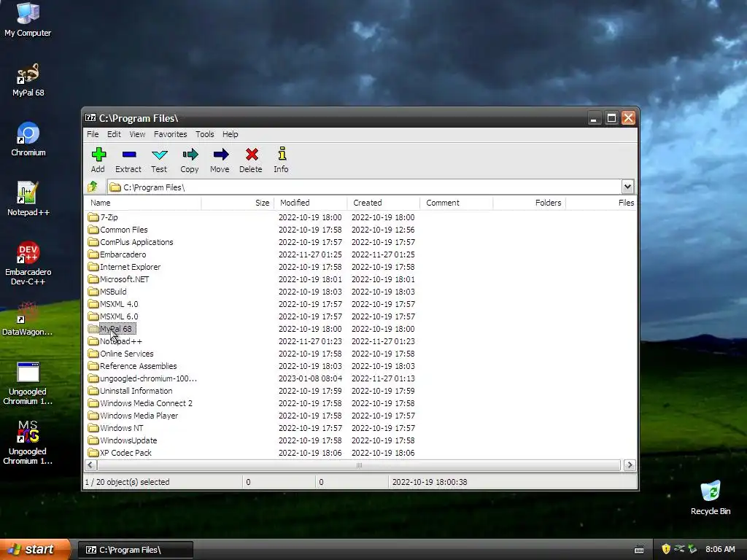Open the Favorites menu
The image size is (747, 560).
tap(170, 134)
